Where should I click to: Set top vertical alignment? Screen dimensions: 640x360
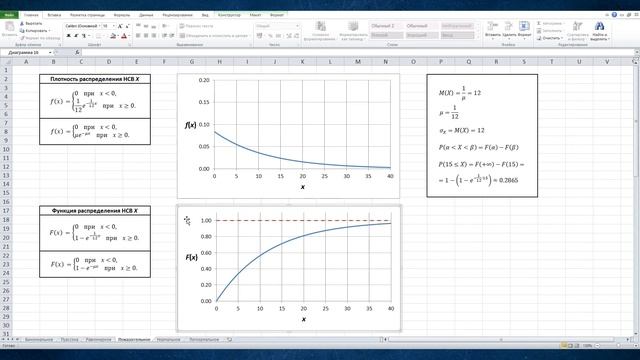click(138, 26)
